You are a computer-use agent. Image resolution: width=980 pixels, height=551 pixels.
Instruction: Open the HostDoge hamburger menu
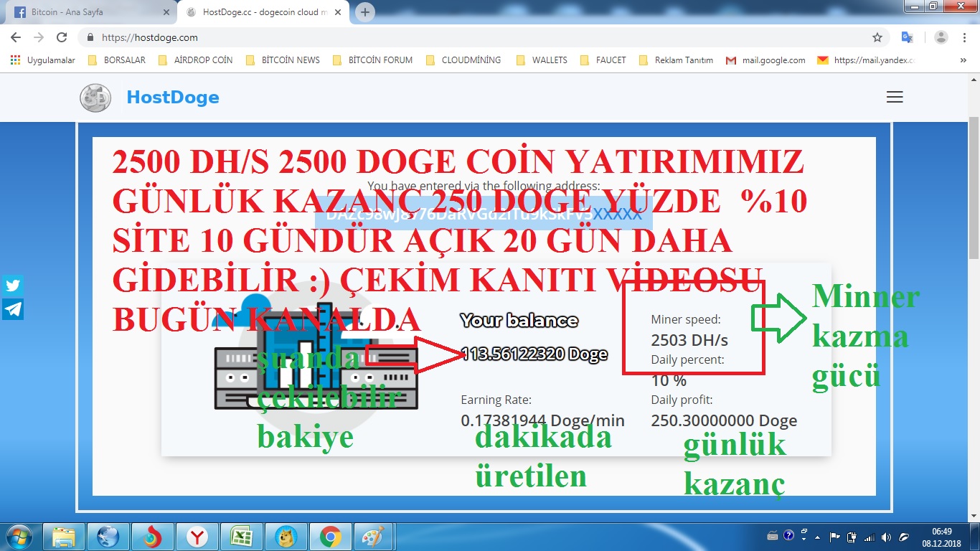[x=895, y=98]
